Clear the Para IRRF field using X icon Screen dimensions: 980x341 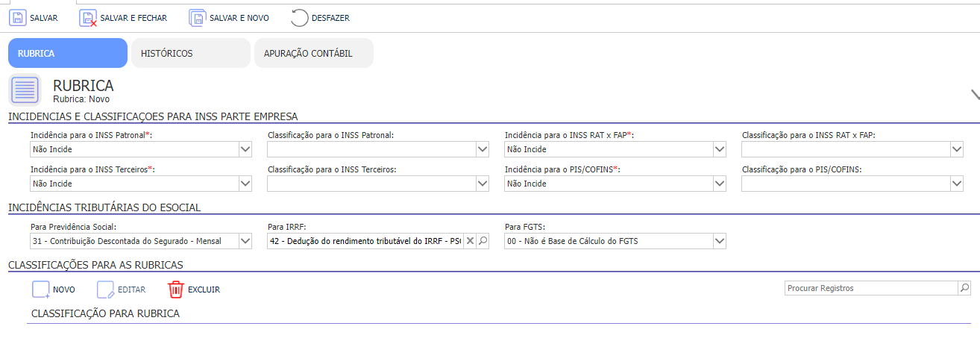(470, 241)
